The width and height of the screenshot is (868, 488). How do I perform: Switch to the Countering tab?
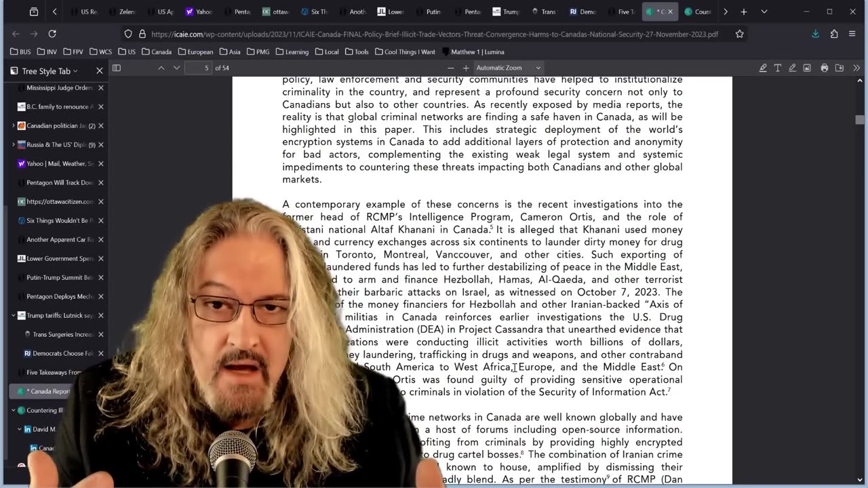coord(698,12)
